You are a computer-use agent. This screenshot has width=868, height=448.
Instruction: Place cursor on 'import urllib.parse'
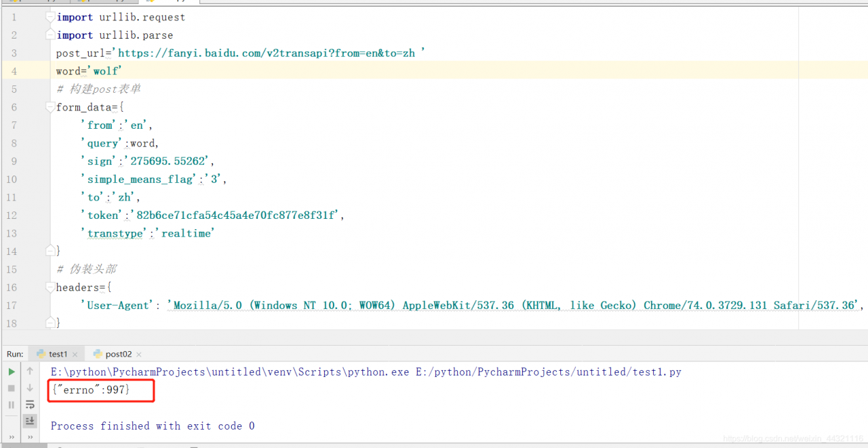click(x=115, y=35)
